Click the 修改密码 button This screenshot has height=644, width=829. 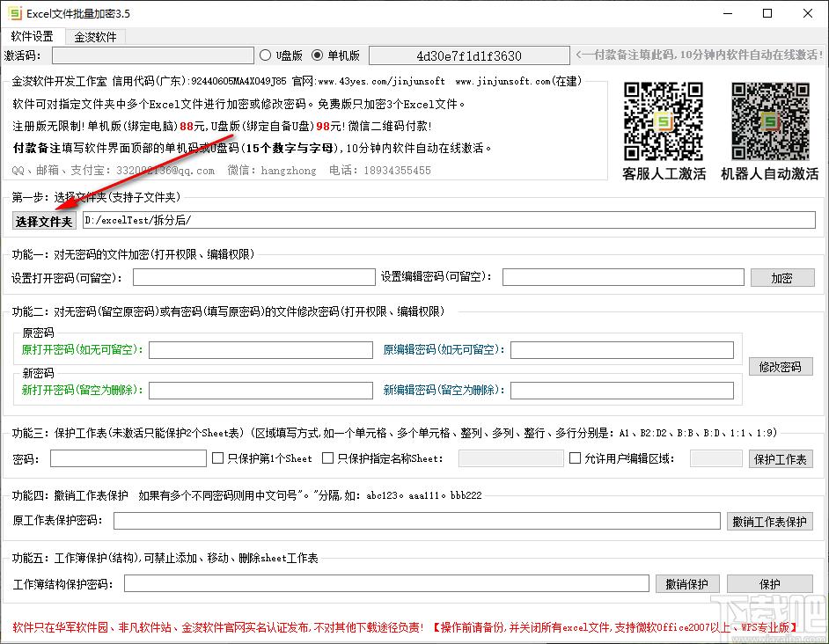coord(781,366)
